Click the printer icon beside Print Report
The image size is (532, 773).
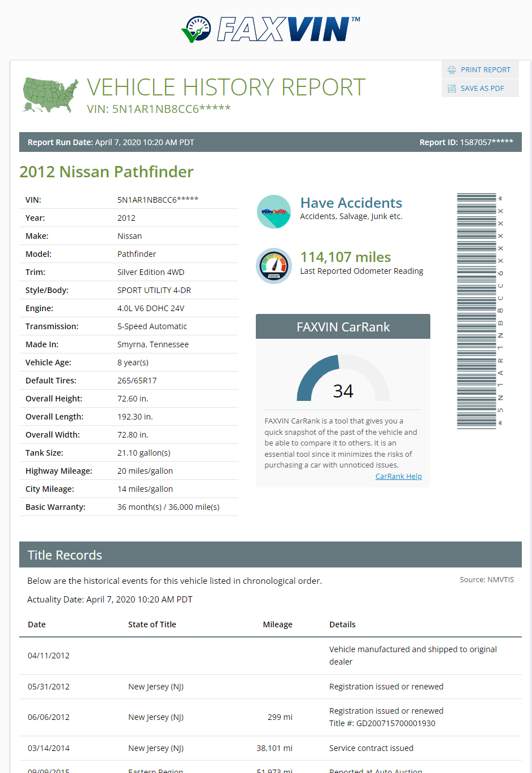(452, 70)
